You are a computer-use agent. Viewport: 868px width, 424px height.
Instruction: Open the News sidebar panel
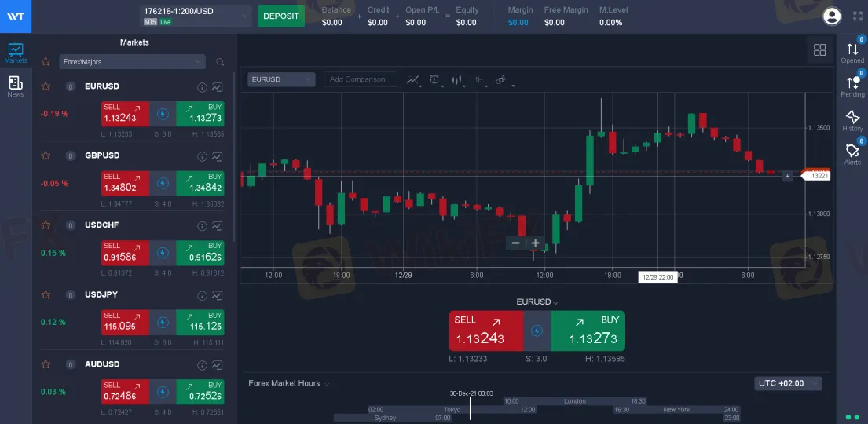(16, 87)
